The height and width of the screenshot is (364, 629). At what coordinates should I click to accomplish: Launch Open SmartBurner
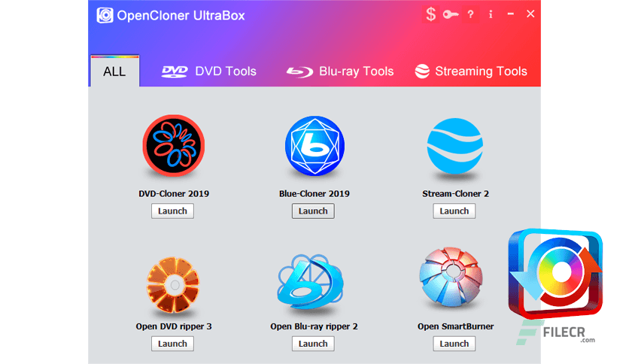click(454, 344)
